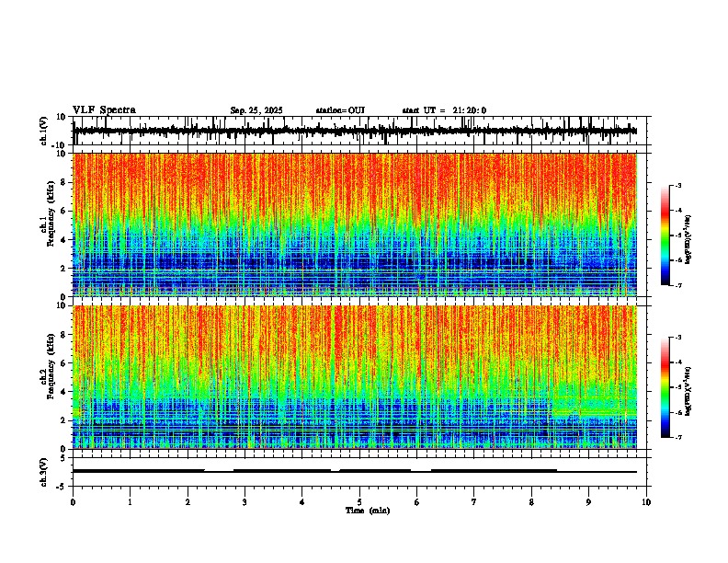Viewport: 728px width, 563px height.
Task: Click time axis tick label "7"
Action: (474, 502)
